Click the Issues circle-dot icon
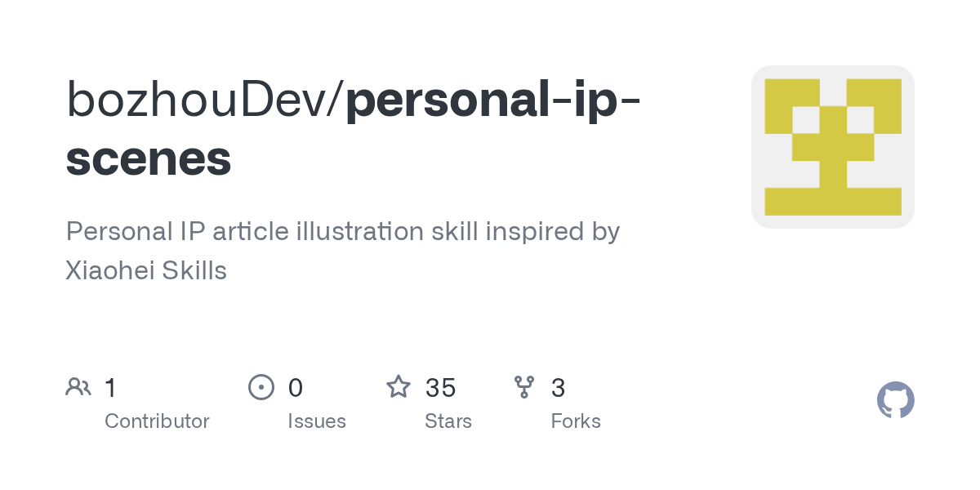The height and width of the screenshot is (490, 980). point(261,387)
